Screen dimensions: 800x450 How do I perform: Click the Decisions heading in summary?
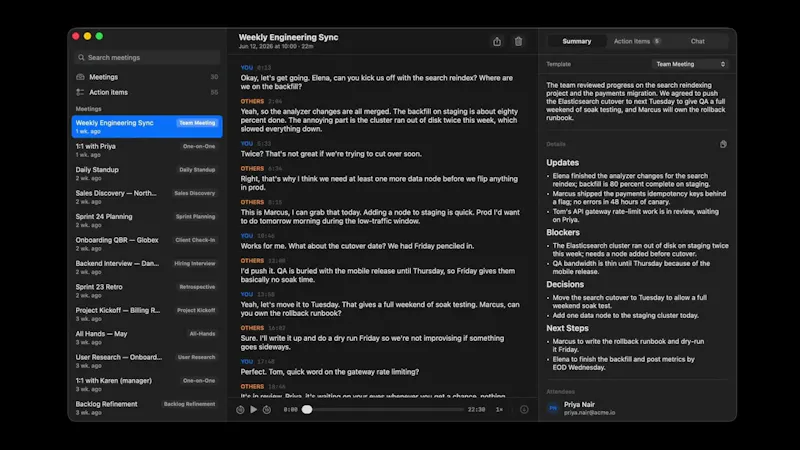pos(565,285)
